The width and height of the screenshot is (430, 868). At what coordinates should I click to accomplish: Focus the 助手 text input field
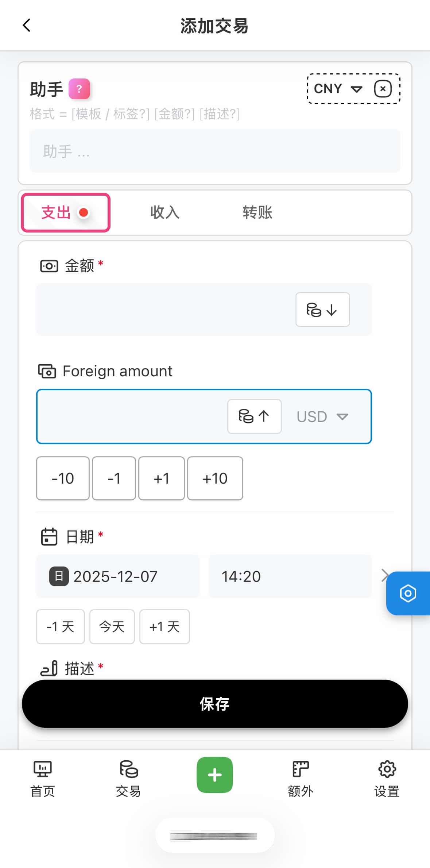(215, 151)
